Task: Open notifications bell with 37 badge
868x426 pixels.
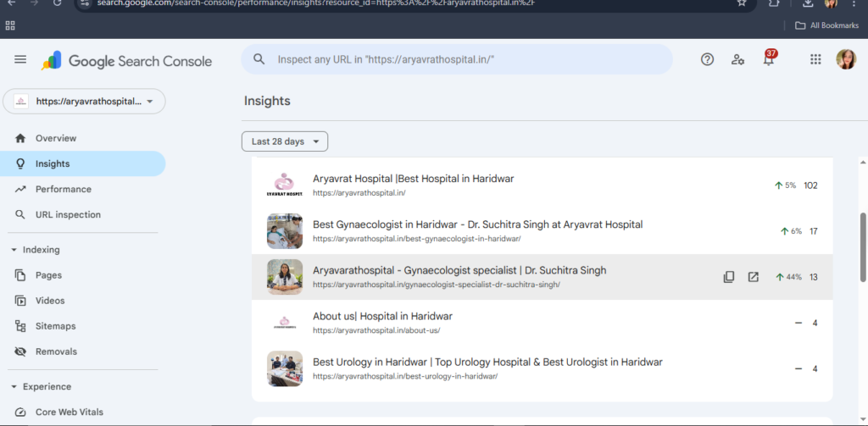Action: pyautogui.click(x=768, y=59)
